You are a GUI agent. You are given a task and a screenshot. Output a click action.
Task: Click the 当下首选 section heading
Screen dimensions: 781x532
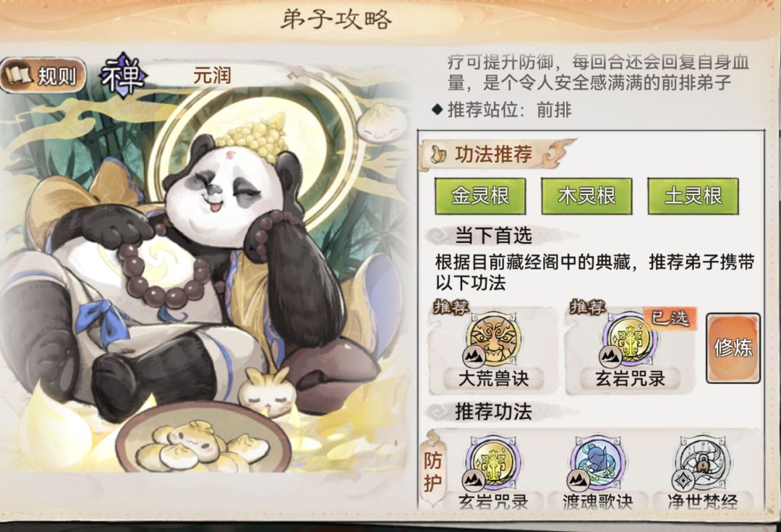click(x=493, y=235)
